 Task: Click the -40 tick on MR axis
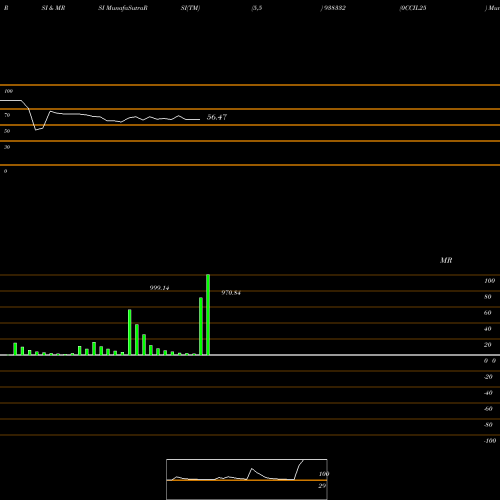(x=488, y=393)
